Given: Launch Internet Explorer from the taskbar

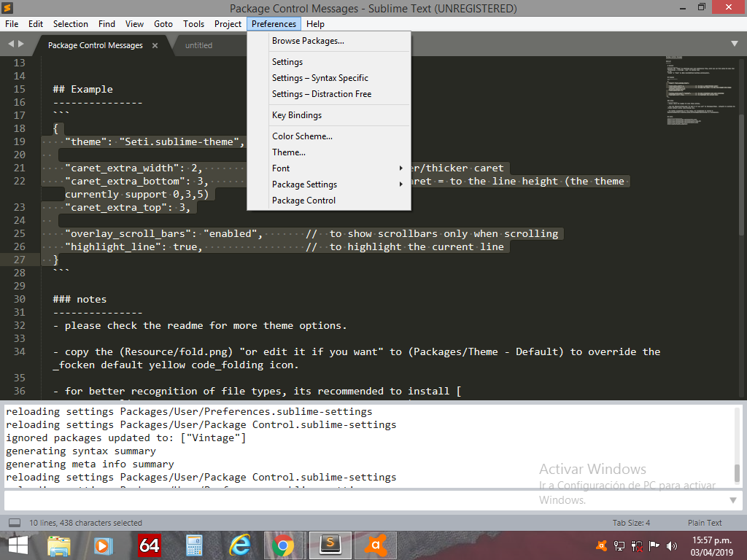Looking at the screenshot, I should 239,545.
